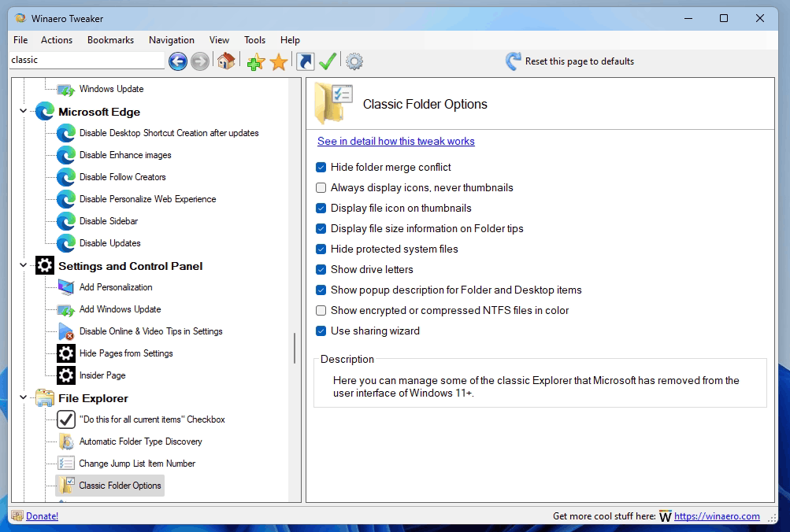The width and height of the screenshot is (790, 532).
Task: Open the Help menu
Action: pyautogui.click(x=290, y=40)
